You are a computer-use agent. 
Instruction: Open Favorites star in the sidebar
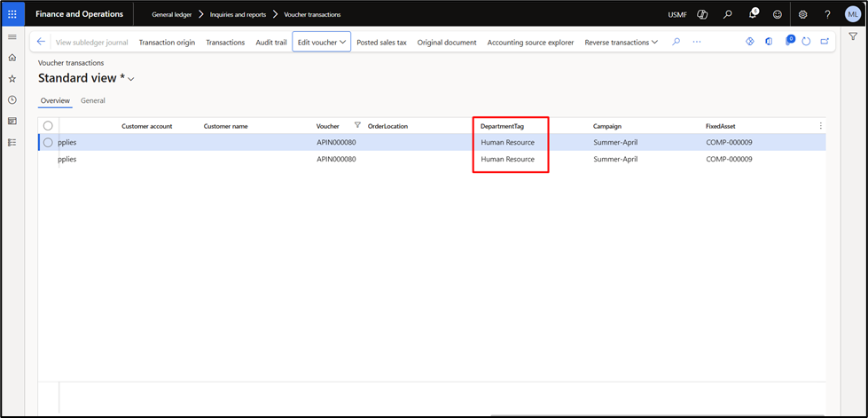[12, 79]
